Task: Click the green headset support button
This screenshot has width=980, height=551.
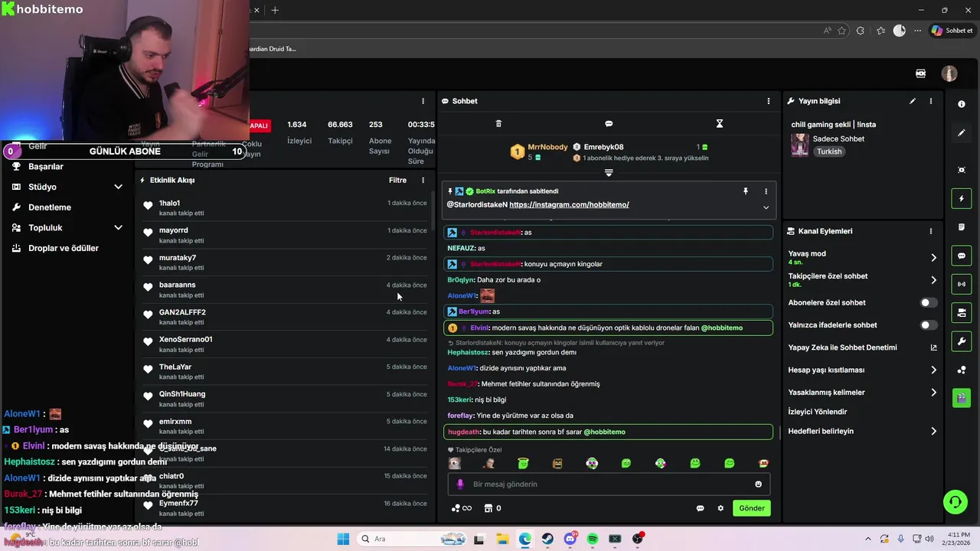Action: [955, 502]
